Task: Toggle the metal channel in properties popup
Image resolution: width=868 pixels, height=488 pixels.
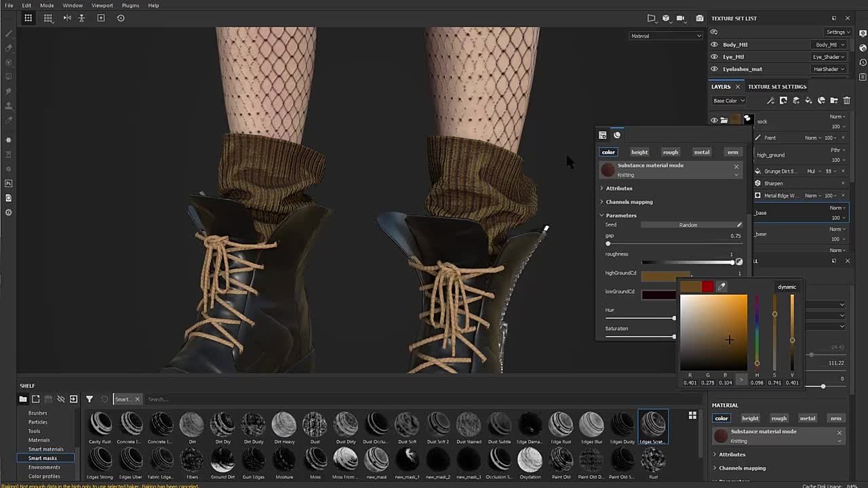Action: 702,152
